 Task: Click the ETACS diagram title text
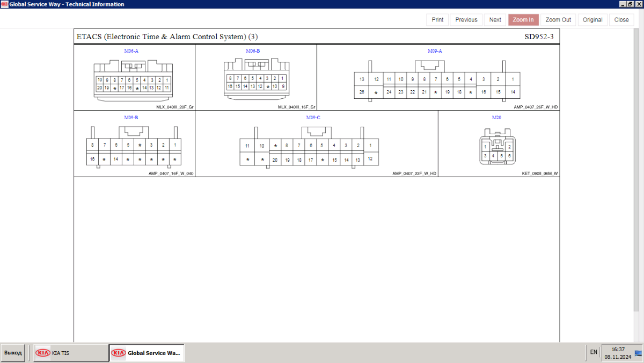(167, 37)
